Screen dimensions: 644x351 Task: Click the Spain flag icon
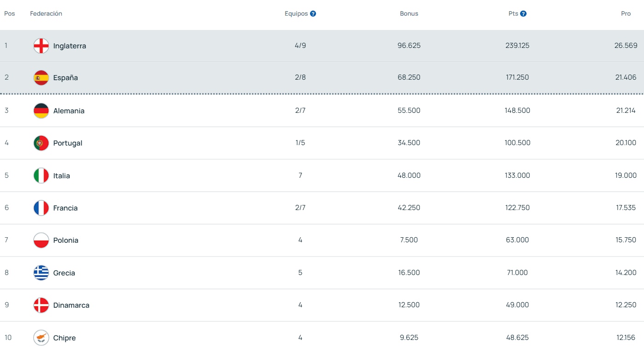click(41, 78)
